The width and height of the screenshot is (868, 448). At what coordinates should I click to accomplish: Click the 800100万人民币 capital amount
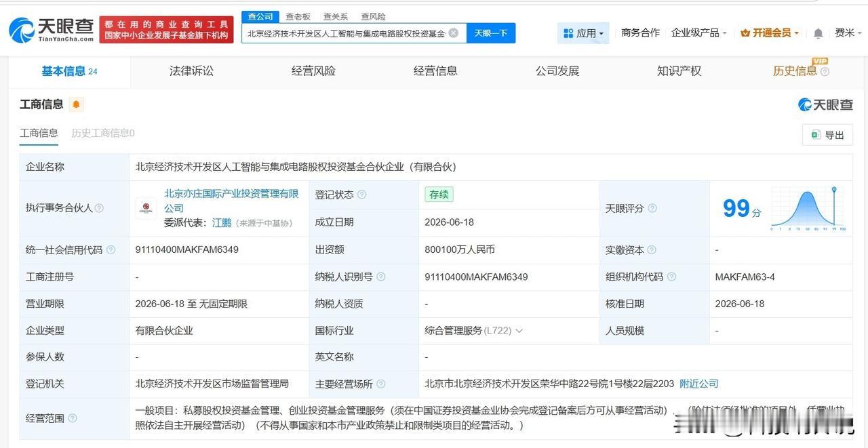point(460,250)
